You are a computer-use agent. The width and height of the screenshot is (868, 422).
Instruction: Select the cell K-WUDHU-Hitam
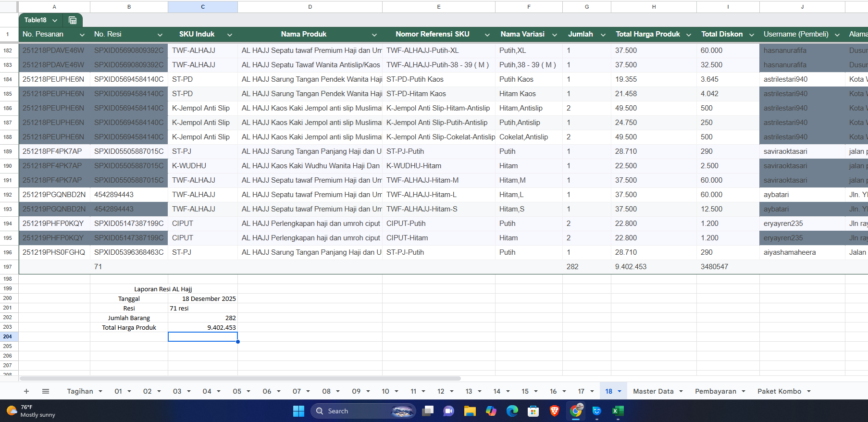439,166
